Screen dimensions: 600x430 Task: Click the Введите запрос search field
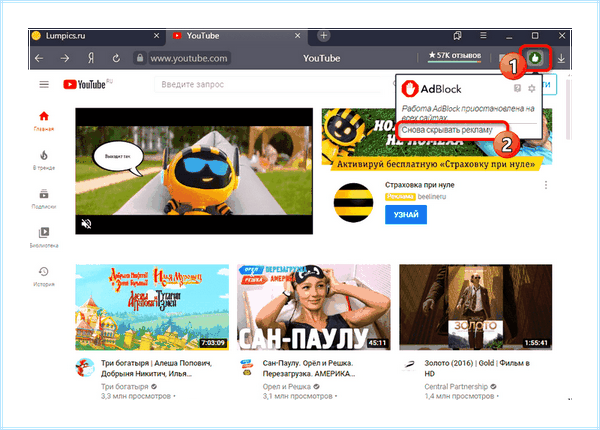click(268, 84)
